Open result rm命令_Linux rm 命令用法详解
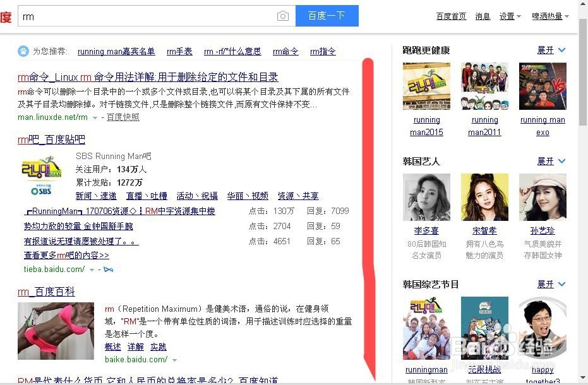Image resolution: width=588 pixels, height=385 pixels. tap(148, 77)
